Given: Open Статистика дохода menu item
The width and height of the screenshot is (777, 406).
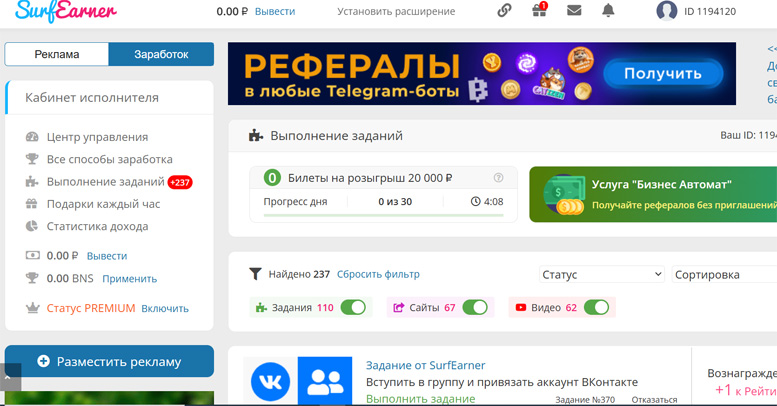Looking at the screenshot, I should [x=97, y=226].
